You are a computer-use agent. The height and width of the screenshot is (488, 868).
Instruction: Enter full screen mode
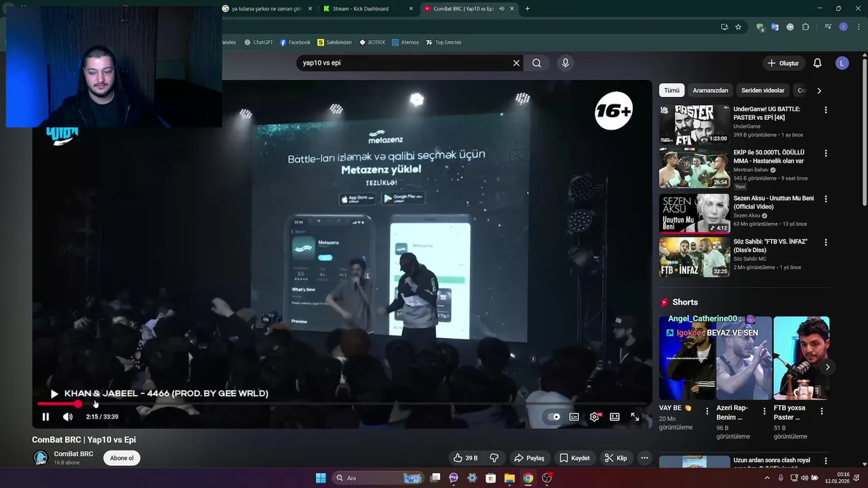point(635,417)
